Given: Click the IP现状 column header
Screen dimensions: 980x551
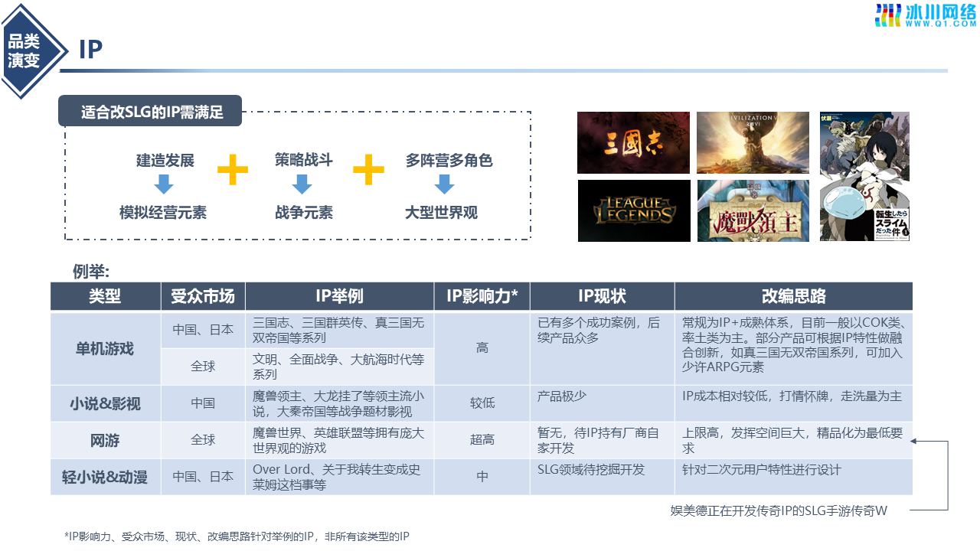Looking at the screenshot, I should coord(602,296).
